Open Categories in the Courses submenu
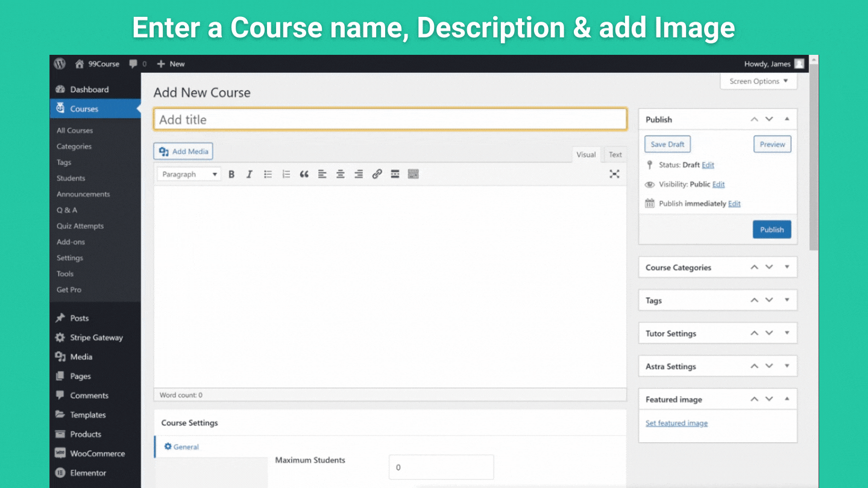Image resolution: width=868 pixels, height=488 pixels. pyautogui.click(x=74, y=146)
